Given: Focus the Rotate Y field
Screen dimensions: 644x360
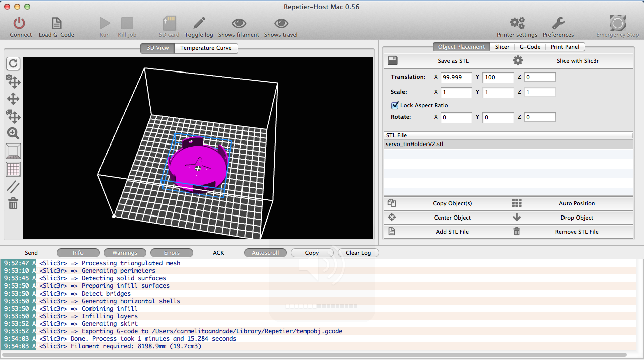Looking at the screenshot, I should click(498, 117).
